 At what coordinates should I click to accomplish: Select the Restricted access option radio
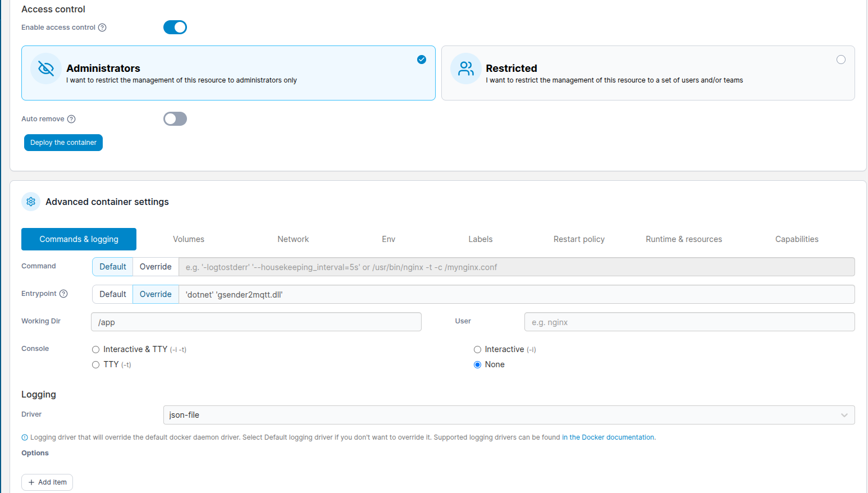[x=840, y=60]
